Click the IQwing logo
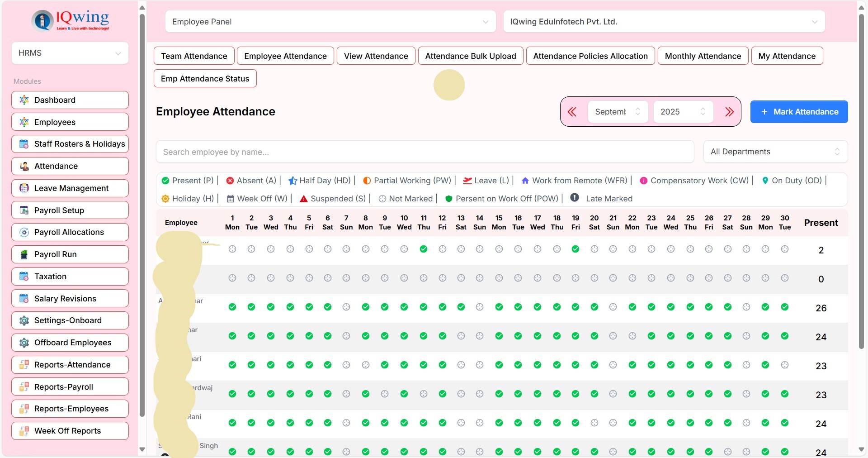868x458 pixels. tap(70, 20)
